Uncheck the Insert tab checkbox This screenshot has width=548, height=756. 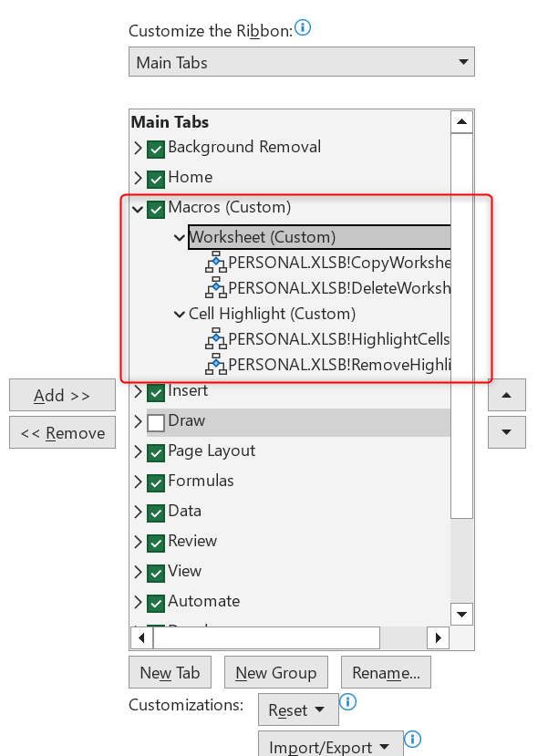[x=156, y=392]
